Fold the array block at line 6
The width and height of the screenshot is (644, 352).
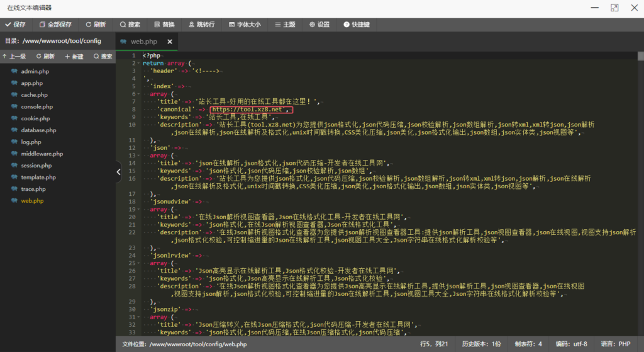(x=138, y=94)
